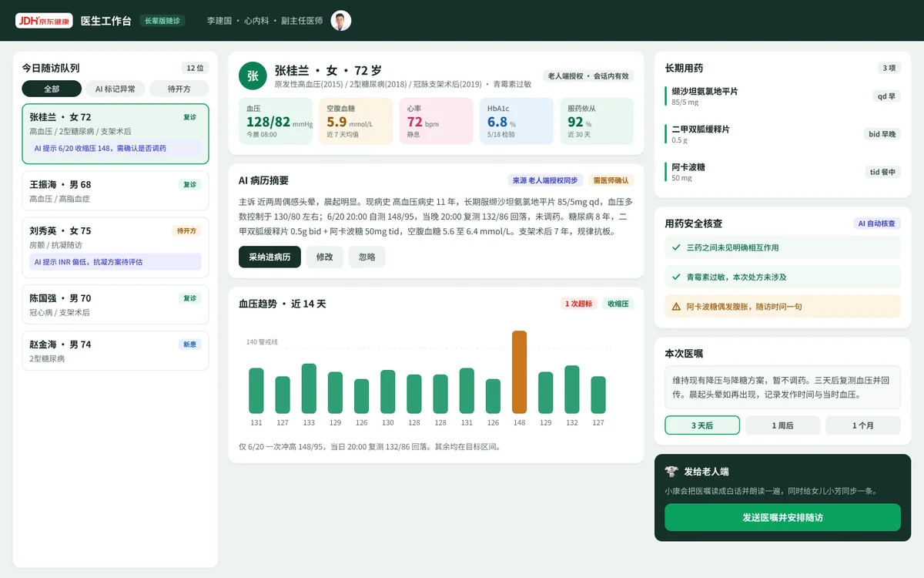Click 复诊 badge on 王振海 card

[189, 185]
